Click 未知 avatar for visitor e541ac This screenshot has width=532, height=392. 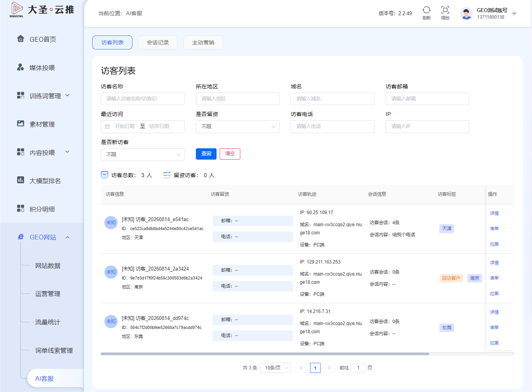point(111,223)
